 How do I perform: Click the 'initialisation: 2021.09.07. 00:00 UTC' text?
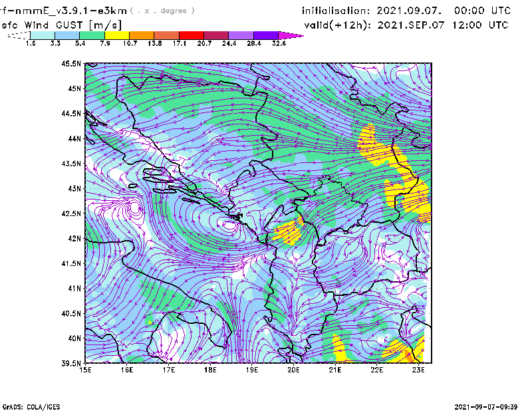click(406, 11)
